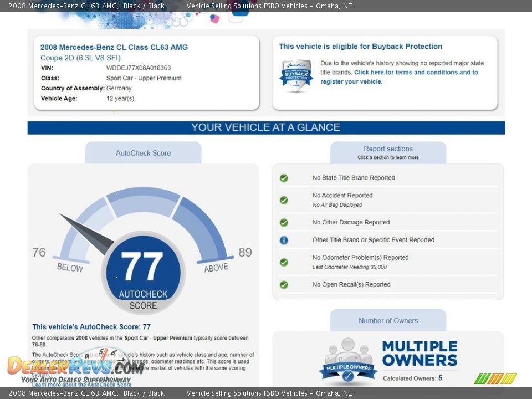
Task: Click 'Learn more about the AutoCheck Score' link
Action: (82, 385)
